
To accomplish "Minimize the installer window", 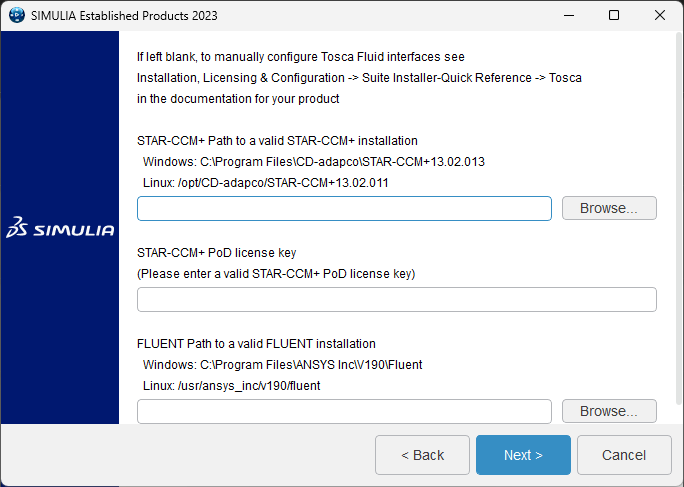I will (569, 15).
